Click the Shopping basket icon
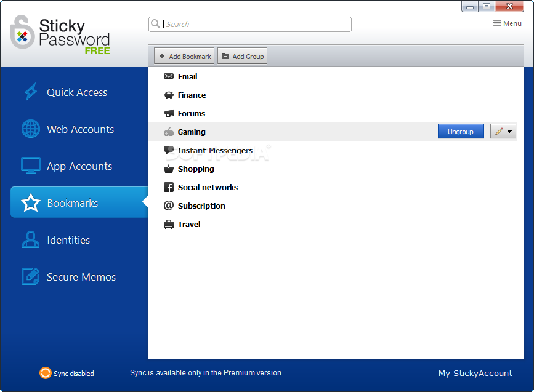The height and width of the screenshot is (392, 534). point(169,169)
